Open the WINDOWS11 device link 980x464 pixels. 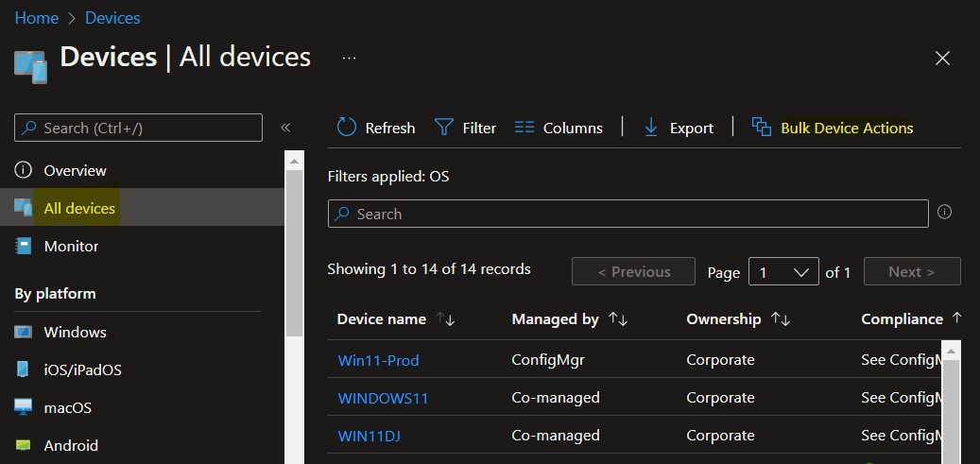(383, 398)
